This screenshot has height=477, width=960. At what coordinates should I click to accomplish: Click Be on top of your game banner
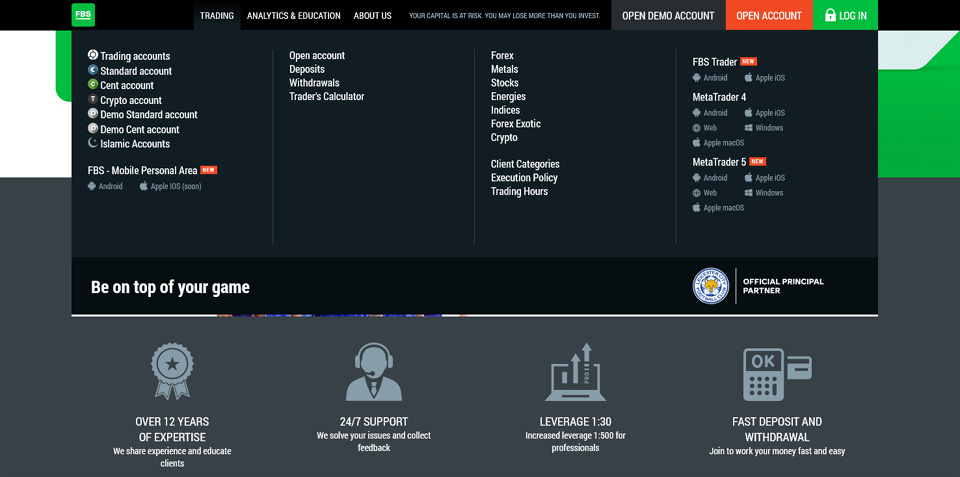(170, 287)
